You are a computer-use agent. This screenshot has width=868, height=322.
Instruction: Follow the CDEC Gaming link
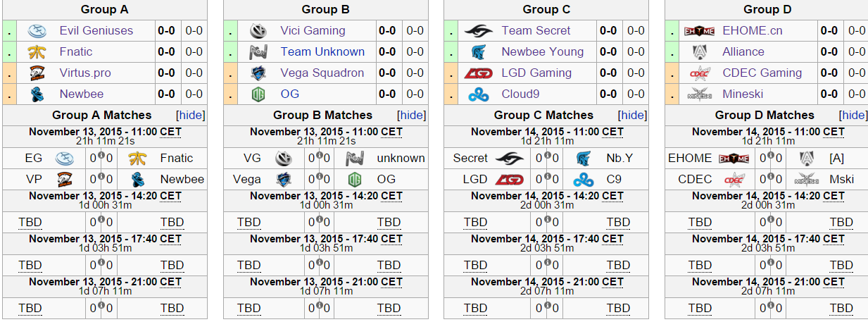coord(762,73)
